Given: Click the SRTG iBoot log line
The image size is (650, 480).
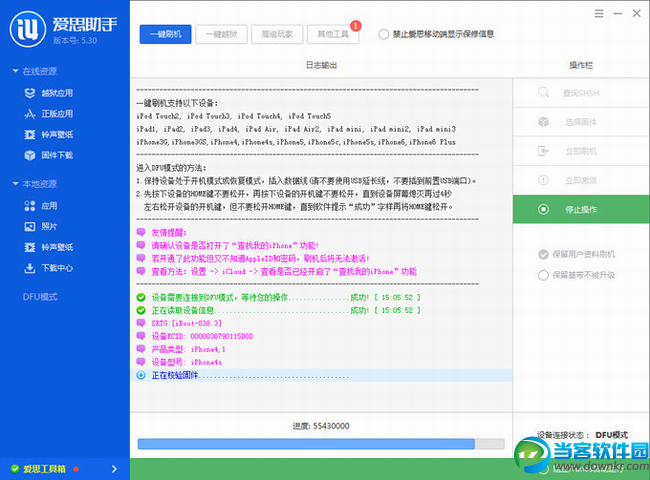Looking at the screenshot, I should [x=187, y=323].
